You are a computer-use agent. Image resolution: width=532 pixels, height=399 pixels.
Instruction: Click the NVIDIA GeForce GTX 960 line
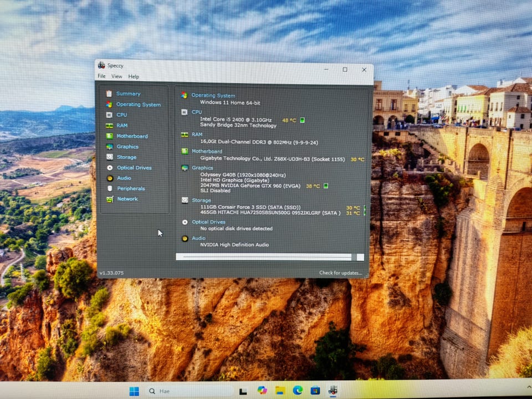click(x=250, y=186)
